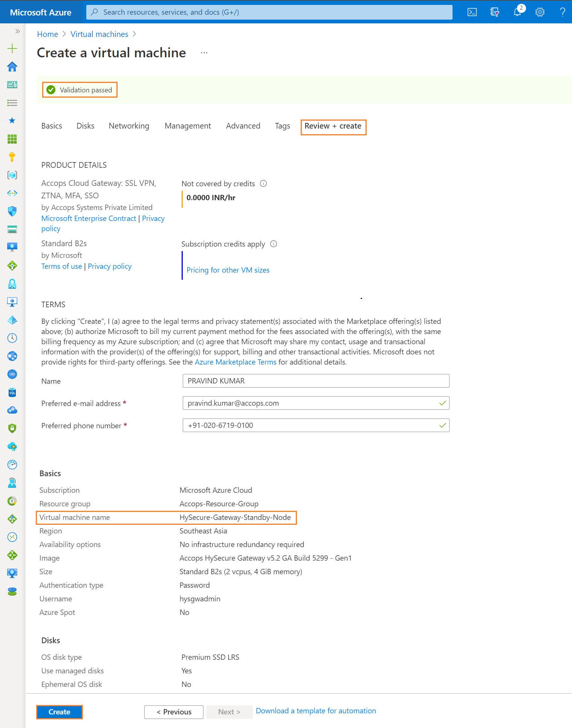The width and height of the screenshot is (572, 728).
Task: Open Virtual machines breadcrumb link
Action: point(99,34)
